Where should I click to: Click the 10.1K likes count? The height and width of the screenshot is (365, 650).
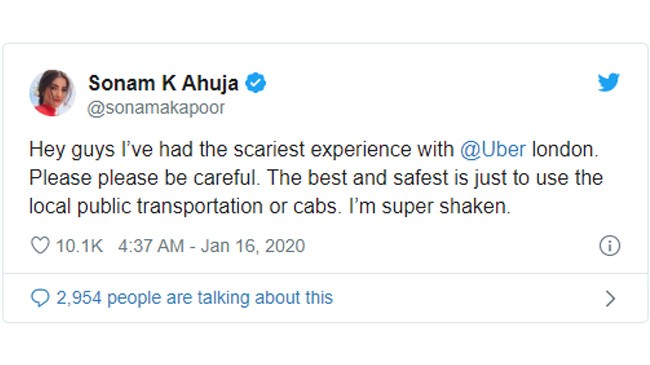[x=79, y=246]
